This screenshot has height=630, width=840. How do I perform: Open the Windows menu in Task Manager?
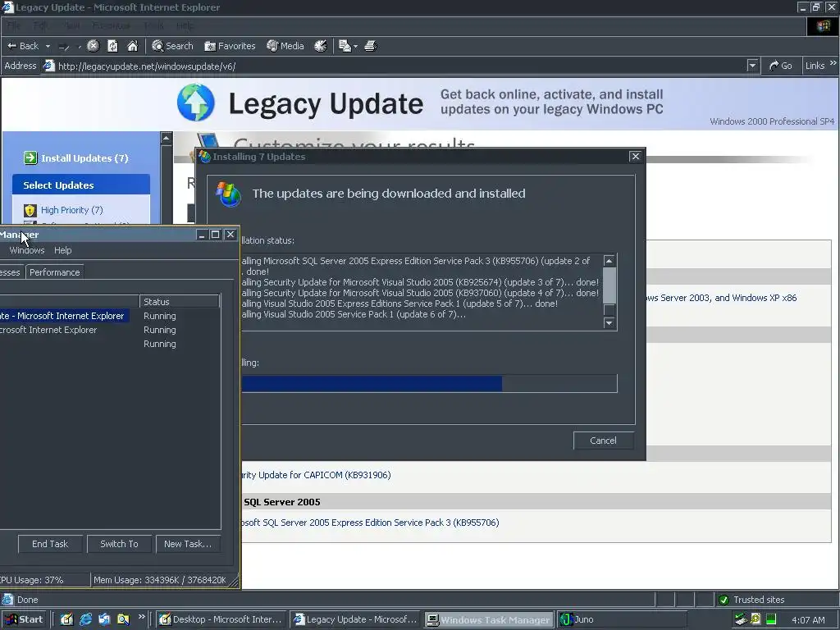click(27, 250)
